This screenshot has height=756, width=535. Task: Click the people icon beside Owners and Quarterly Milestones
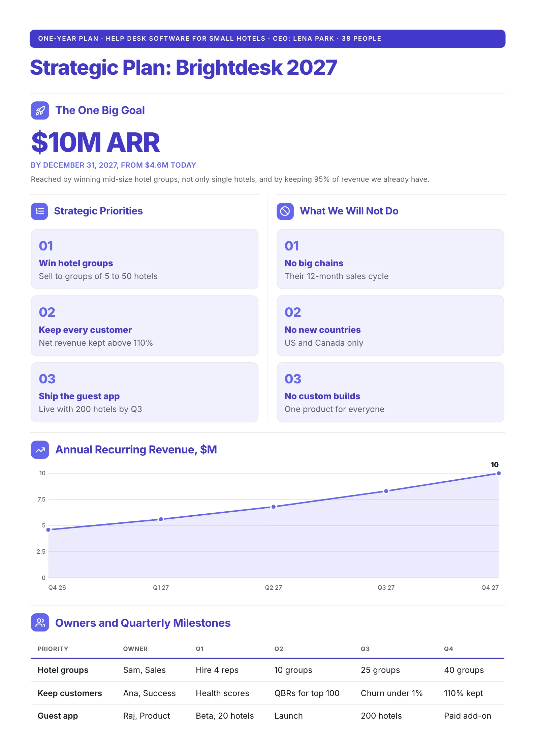(40, 622)
